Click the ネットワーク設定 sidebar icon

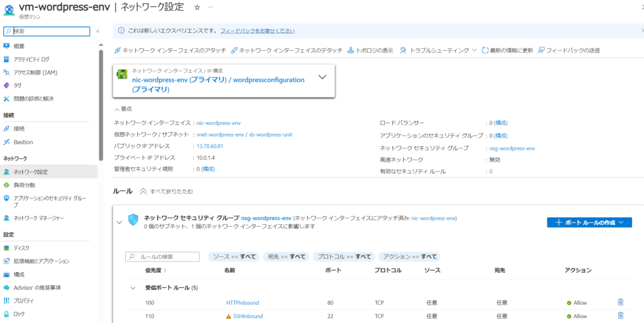[6, 172]
